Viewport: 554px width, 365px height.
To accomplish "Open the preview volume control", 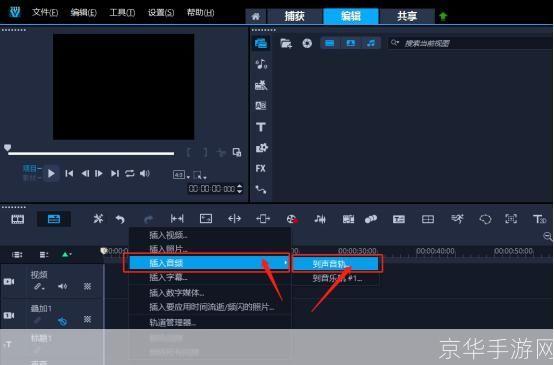I will click(145, 173).
